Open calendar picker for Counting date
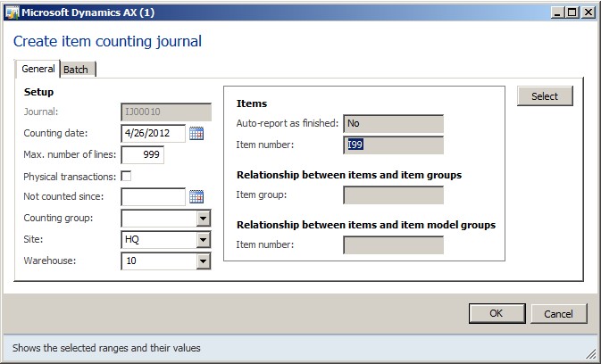The width and height of the screenshot is (601, 364). tap(196, 133)
